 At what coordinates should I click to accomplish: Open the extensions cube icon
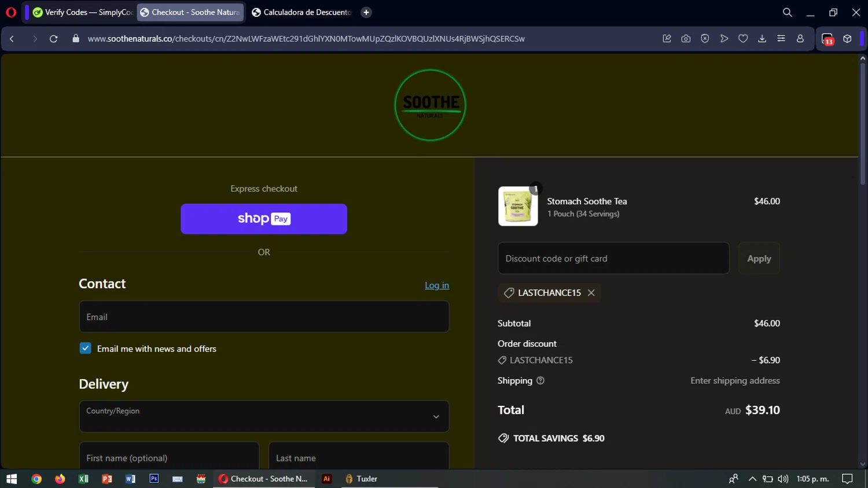tap(847, 39)
